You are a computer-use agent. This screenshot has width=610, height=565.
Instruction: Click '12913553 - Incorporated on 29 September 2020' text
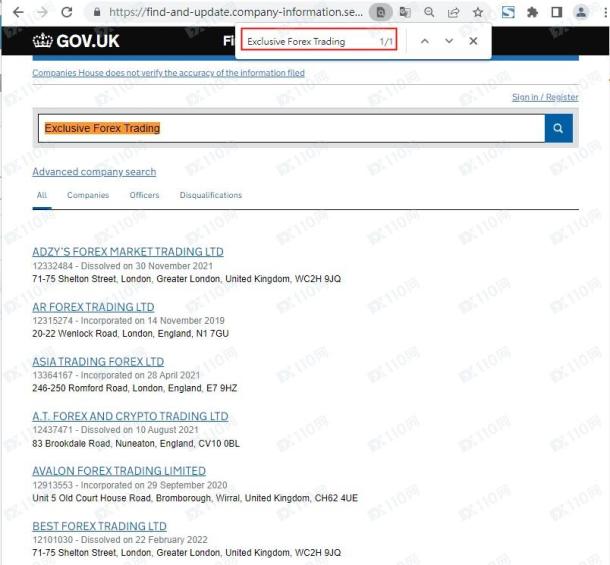pyautogui.click(x=130, y=485)
